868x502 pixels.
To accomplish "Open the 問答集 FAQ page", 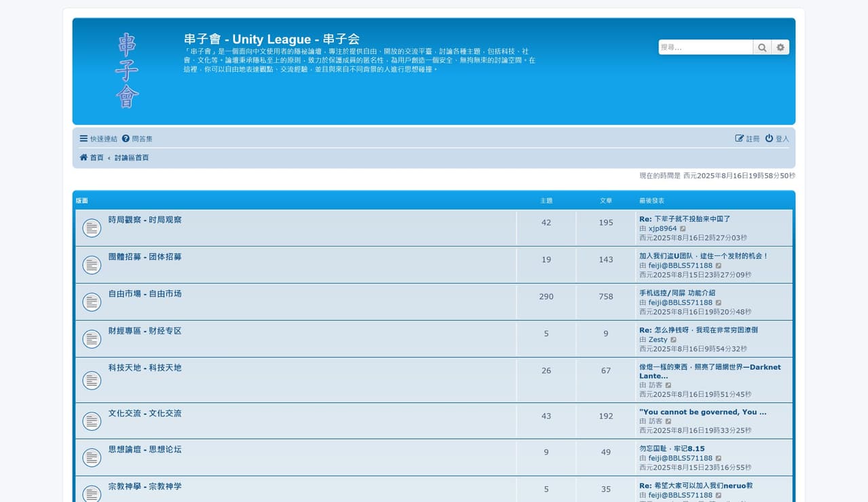I will click(x=137, y=139).
